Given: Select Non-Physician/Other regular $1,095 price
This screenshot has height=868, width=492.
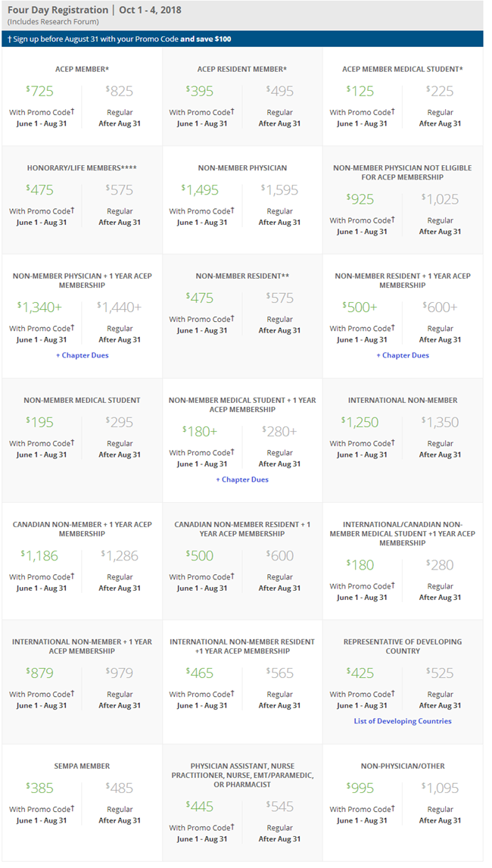Looking at the screenshot, I should (x=441, y=788).
